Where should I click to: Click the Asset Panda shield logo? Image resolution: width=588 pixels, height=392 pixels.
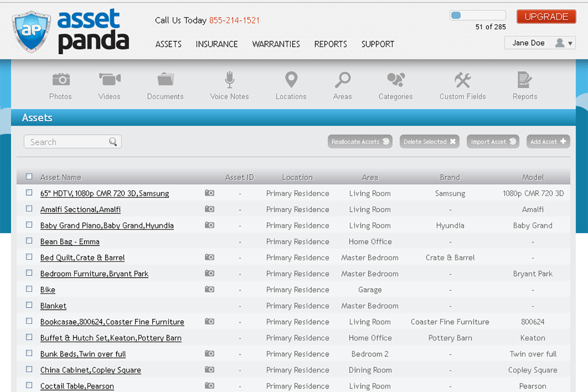click(31, 31)
